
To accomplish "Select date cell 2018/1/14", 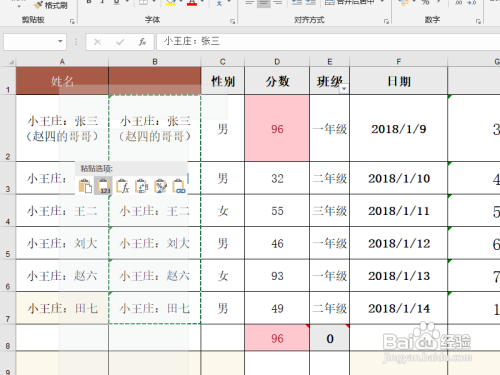I will coord(399,308).
